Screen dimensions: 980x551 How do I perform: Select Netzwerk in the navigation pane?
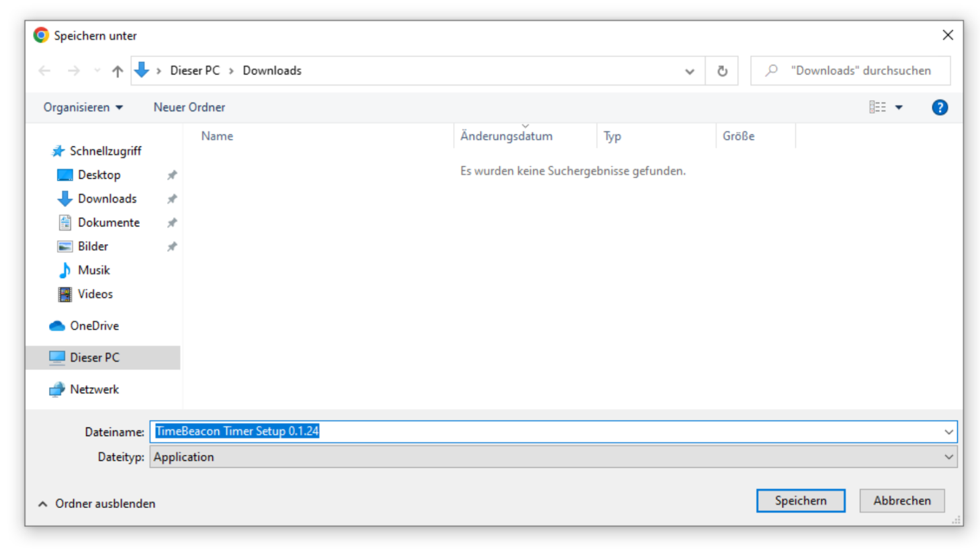[95, 389]
